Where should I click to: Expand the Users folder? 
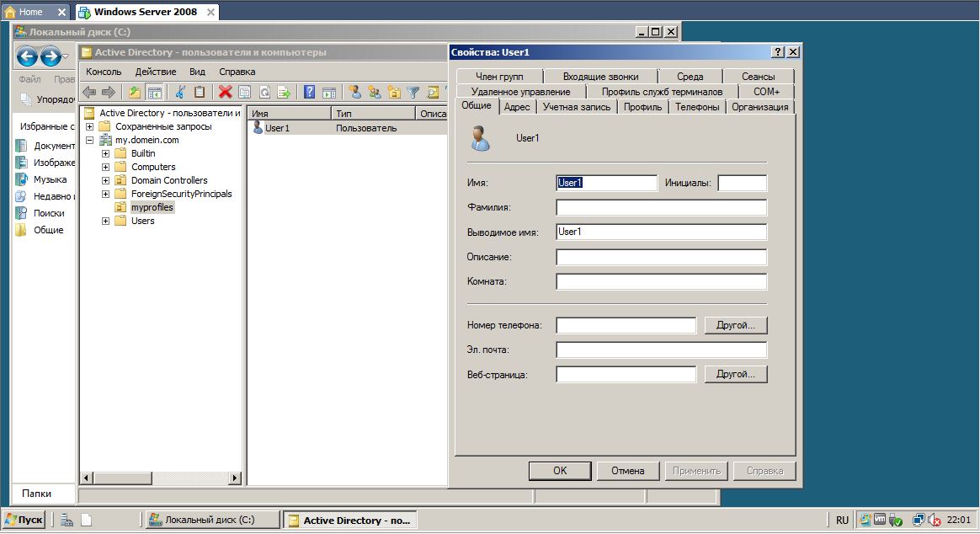pyautogui.click(x=105, y=221)
